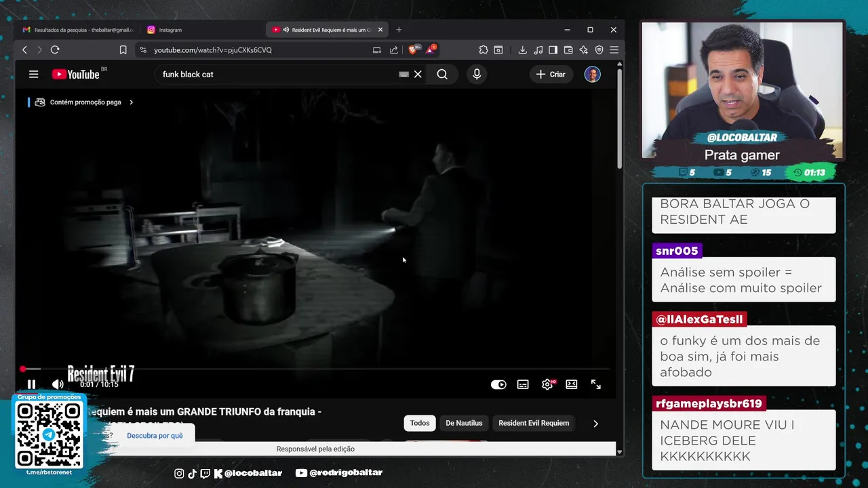868x488 pixels.
Task: Open the YouTube hamburger guide menu
Action: tap(33, 75)
